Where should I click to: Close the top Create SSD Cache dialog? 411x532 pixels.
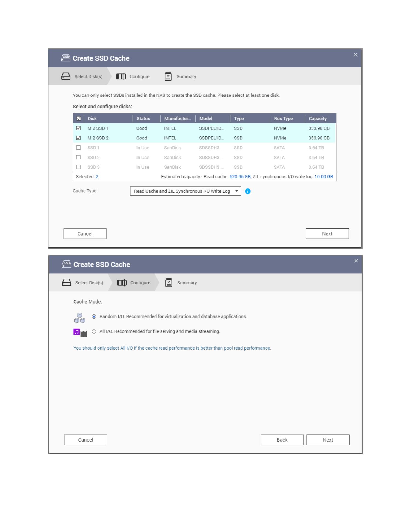(x=355, y=55)
